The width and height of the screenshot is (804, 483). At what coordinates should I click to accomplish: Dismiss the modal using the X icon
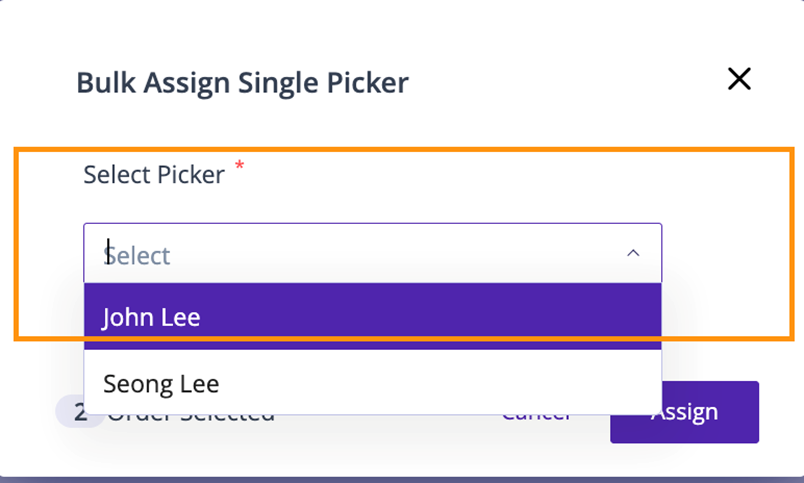[739, 79]
